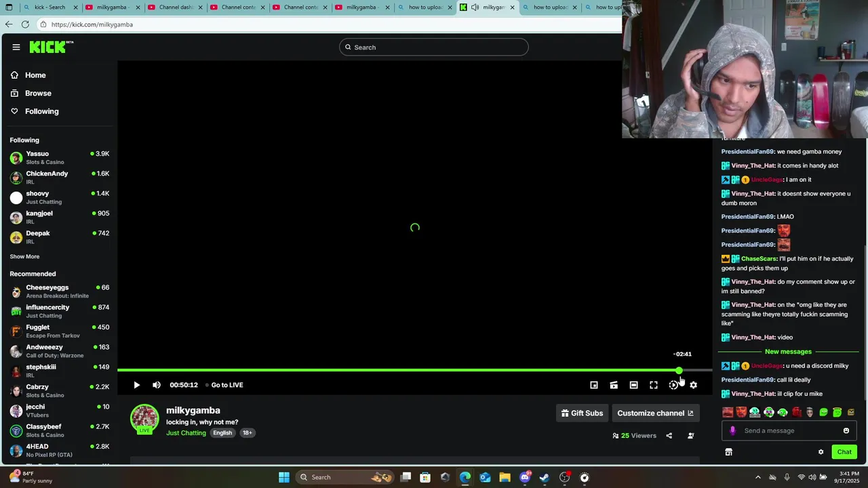Open Following in the sidebar
This screenshot has width=868, height=488.
pyautogui.click(x=41, y=111)
